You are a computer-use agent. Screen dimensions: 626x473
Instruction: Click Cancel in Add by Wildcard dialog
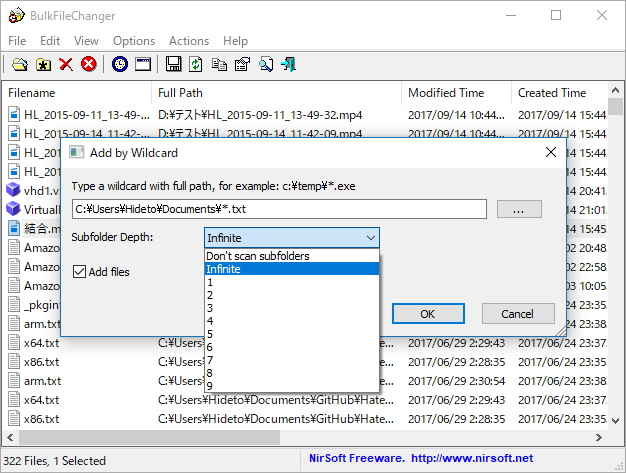coord(518,314)
